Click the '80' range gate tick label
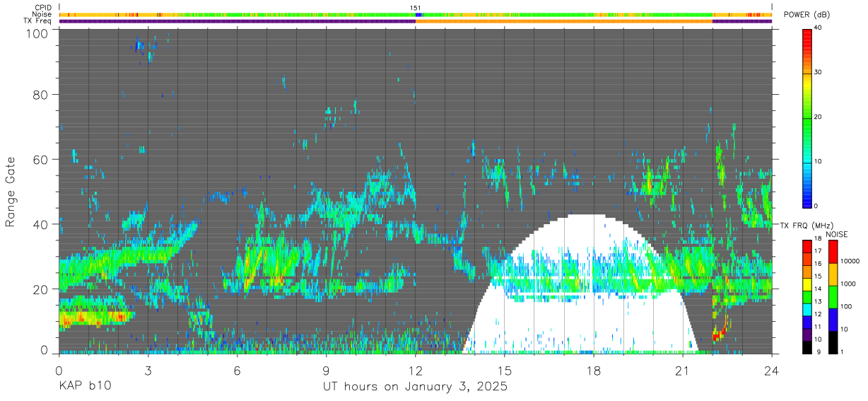This screenshot has width=868, height=401. (x=40, y=94)
